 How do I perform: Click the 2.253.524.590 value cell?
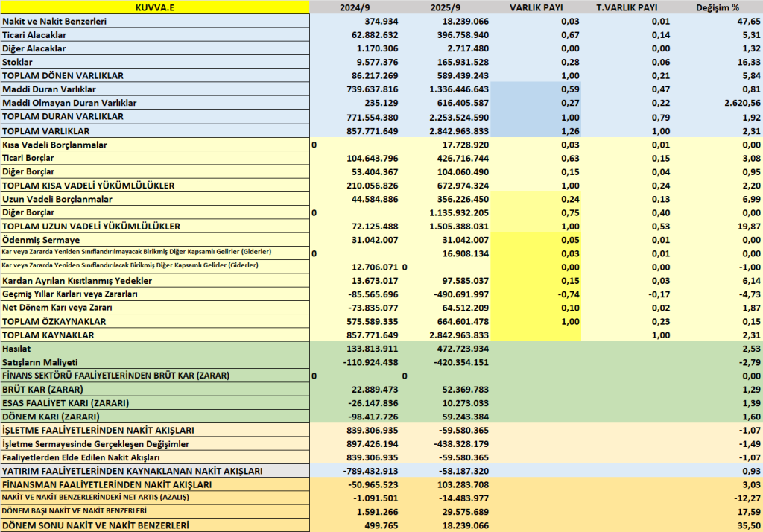[459, 118]
